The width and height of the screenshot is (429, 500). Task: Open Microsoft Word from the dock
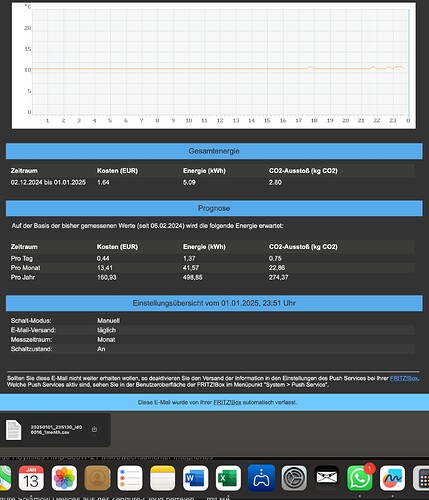[x=196, y=478]
